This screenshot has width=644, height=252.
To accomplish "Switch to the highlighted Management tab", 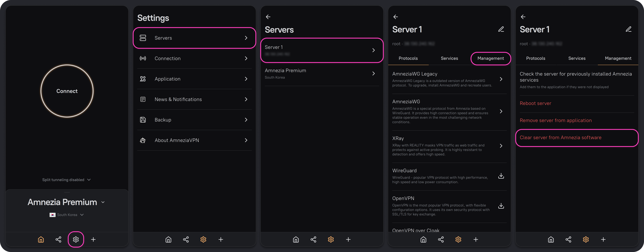I will pos(491,58).
